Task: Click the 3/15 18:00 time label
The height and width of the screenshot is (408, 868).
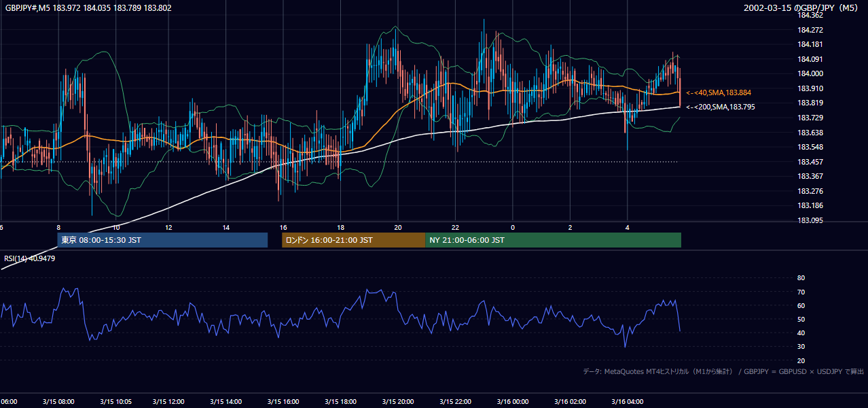Action: [x=340, y=402]
